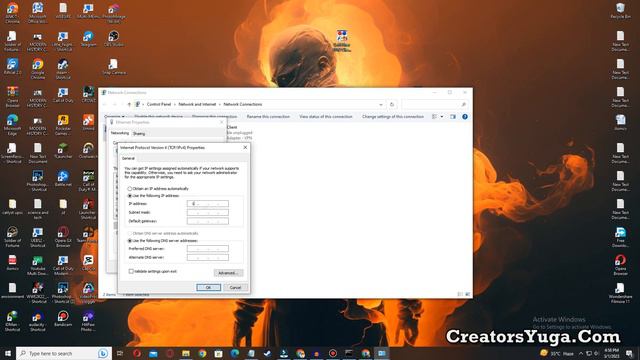Open the Bandicam desktop shortcut
The height and width of the screenshot is (360, 640).
click(63, 319)
